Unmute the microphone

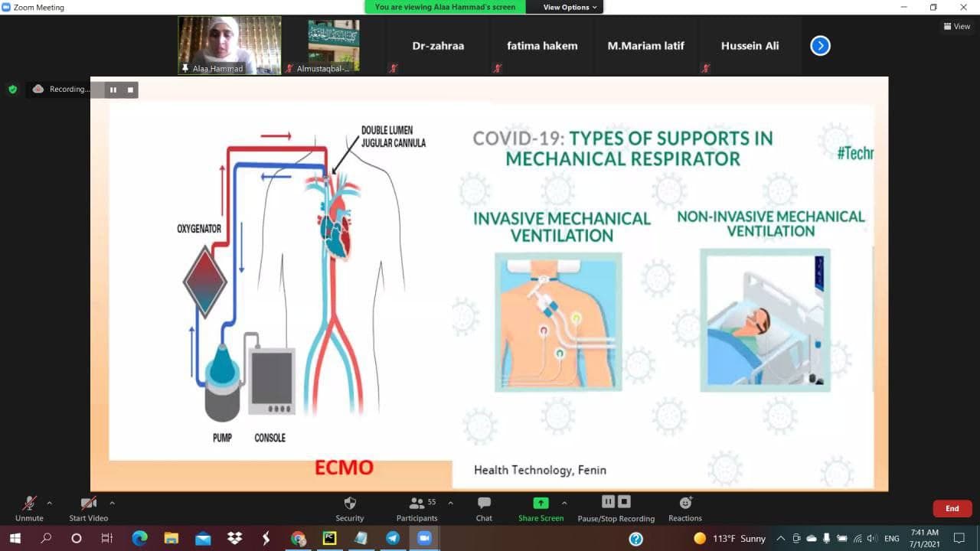[x=29, y=504]
